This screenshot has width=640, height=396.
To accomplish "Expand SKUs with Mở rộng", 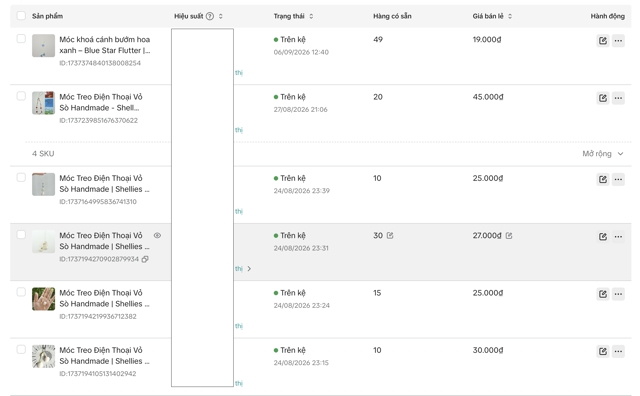I will tap(602, 154).
